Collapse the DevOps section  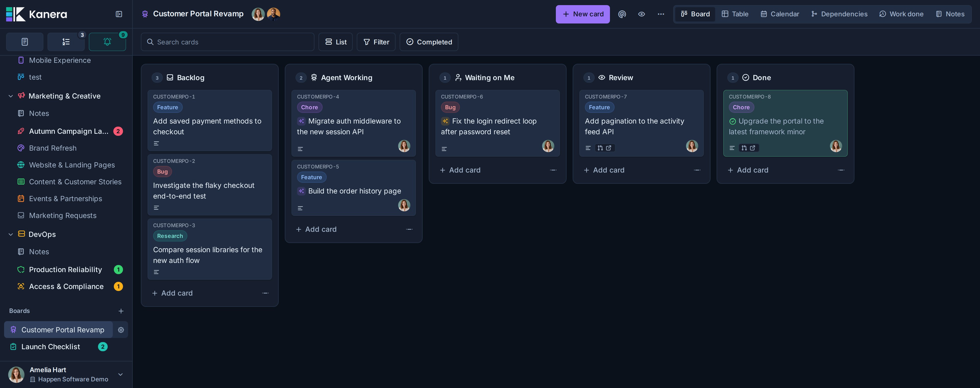coord(11,234)
